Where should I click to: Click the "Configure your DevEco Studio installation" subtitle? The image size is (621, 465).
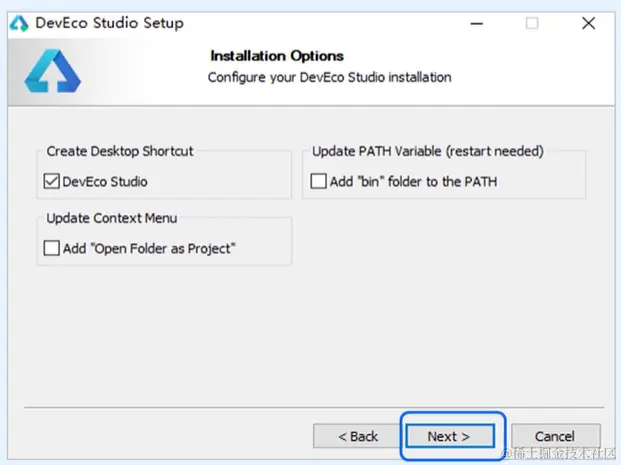pos(329,77)
